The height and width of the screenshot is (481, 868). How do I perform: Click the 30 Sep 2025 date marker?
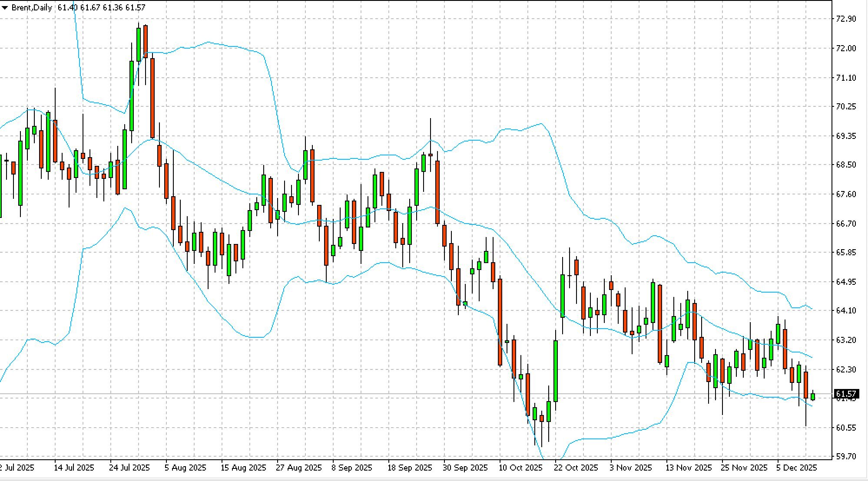click(x=465, y=468)
